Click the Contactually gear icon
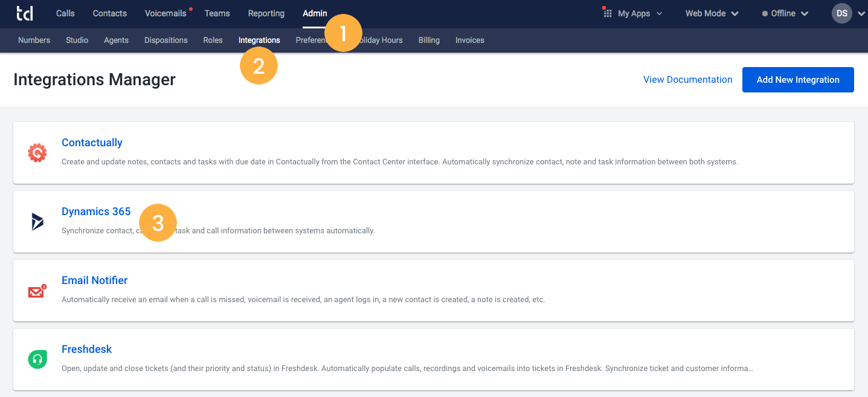This screenshot has height=397, width=868. tap(36, 152)
